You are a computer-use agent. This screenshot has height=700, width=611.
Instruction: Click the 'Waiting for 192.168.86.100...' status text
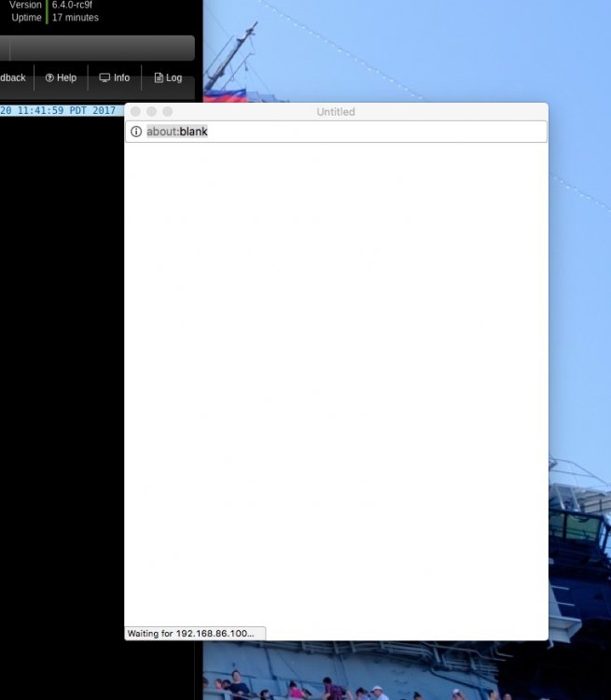(190, 634)
